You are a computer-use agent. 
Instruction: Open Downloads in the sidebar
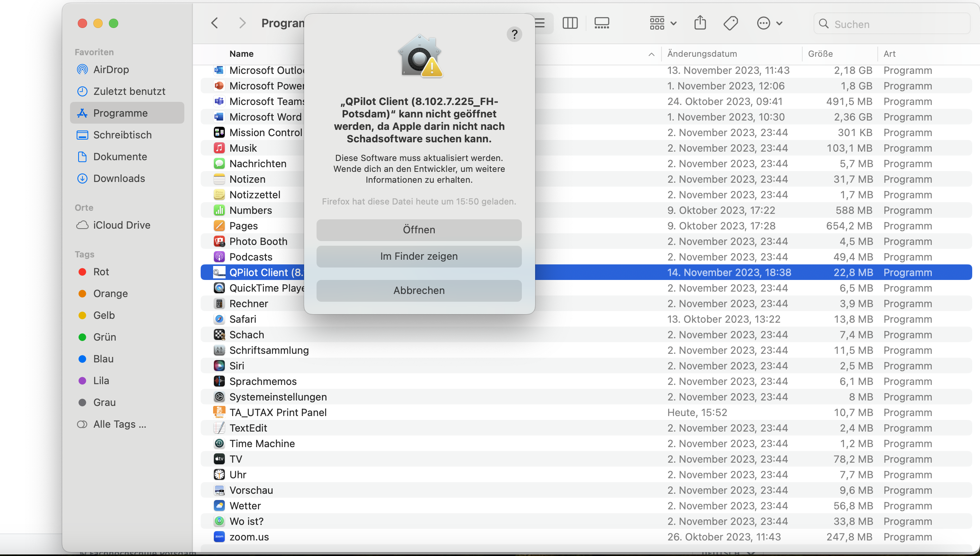coord(127,178)
